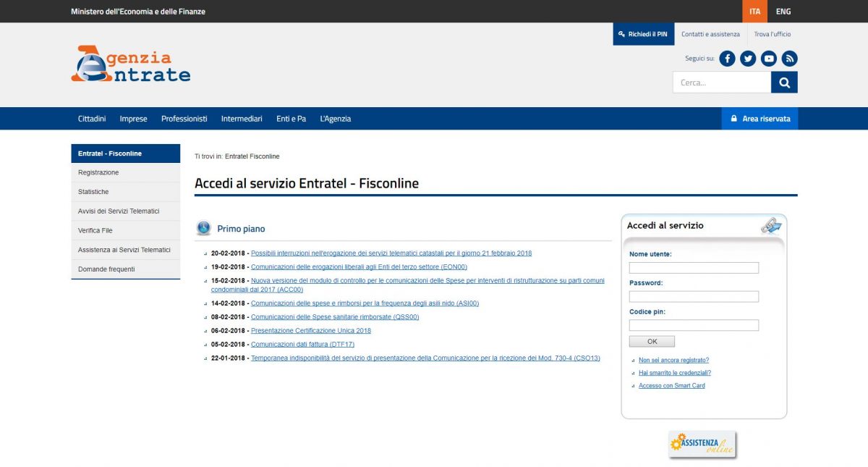Screen dimensions: 868x467
Task: Click the Accedi al servizio key icon
Action: coord(771,226)
